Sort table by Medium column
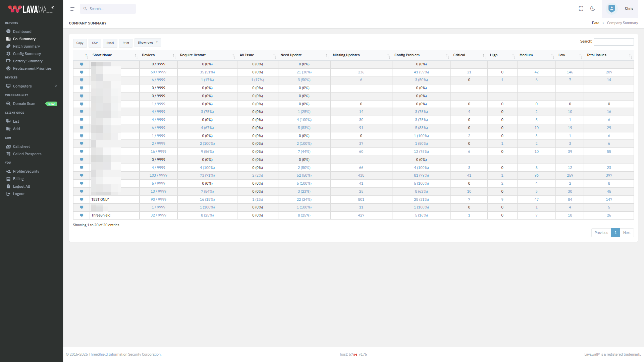Screen dimensions: 644x362 (536, 55)
